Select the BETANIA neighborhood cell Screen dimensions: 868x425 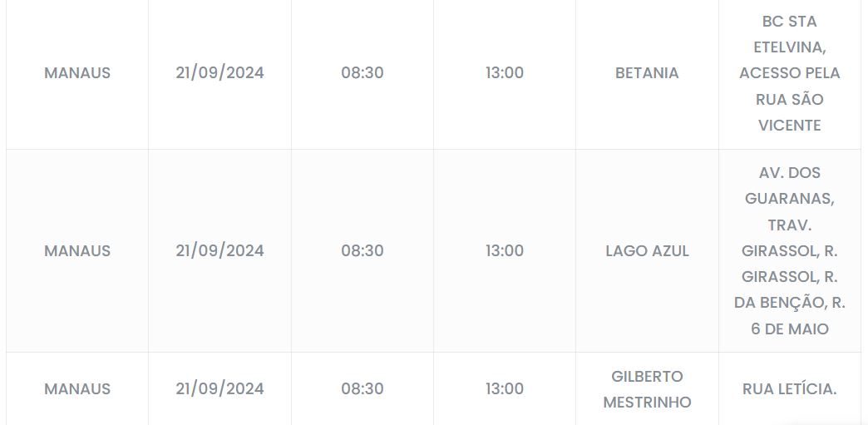[647, 73]
